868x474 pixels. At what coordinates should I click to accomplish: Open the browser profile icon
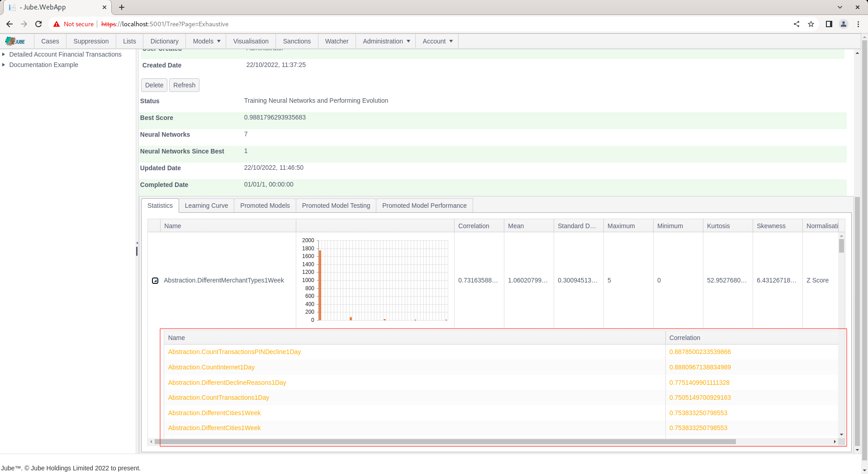point(844,24)
